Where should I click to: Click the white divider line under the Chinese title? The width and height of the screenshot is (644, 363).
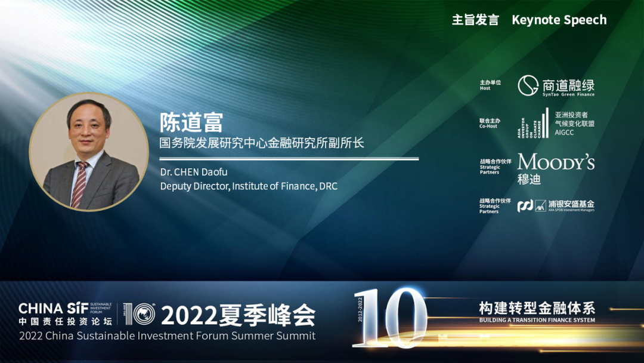289,159
